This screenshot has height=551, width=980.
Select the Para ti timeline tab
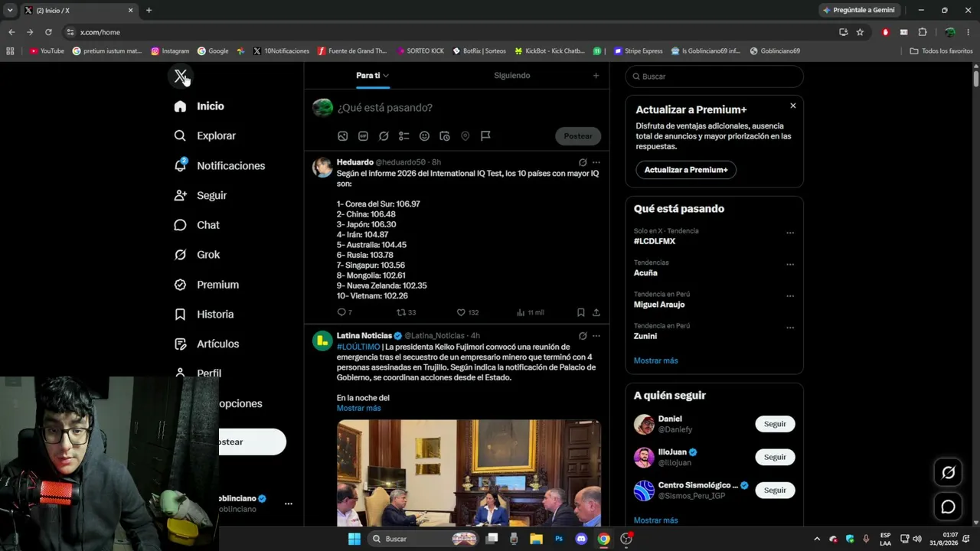(367, 76)
